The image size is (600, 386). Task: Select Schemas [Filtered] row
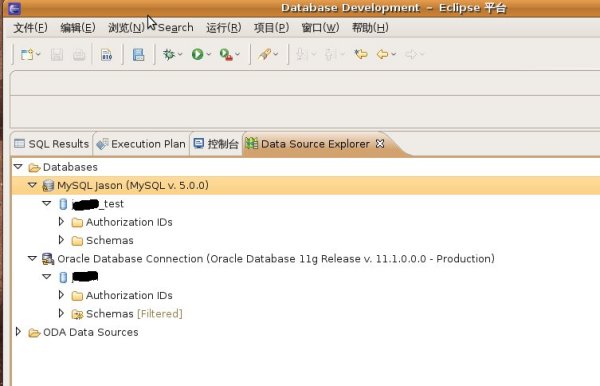coord(306,314)
